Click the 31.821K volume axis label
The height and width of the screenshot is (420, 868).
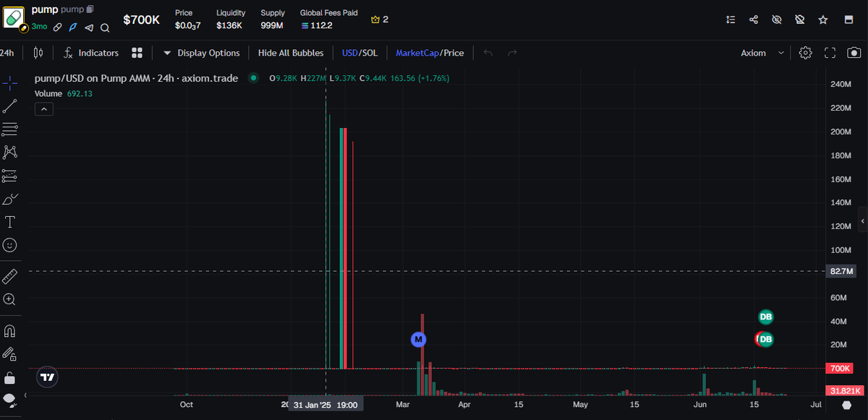843,391
